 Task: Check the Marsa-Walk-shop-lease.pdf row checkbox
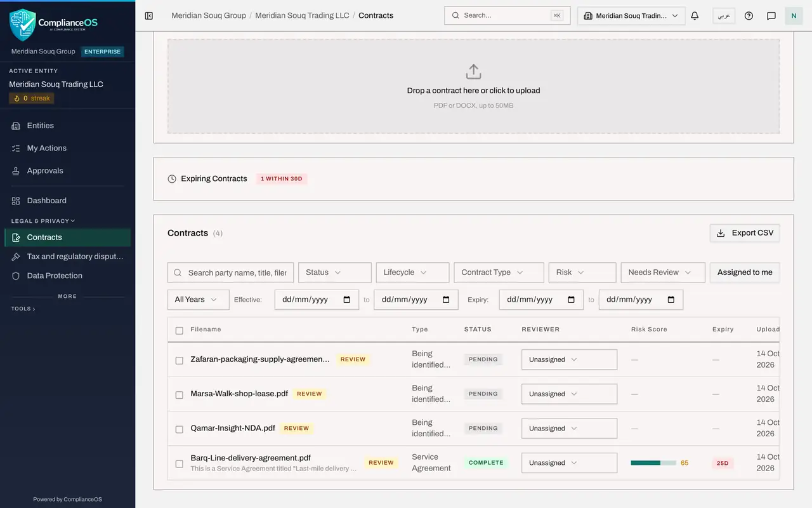coord(179,394)
